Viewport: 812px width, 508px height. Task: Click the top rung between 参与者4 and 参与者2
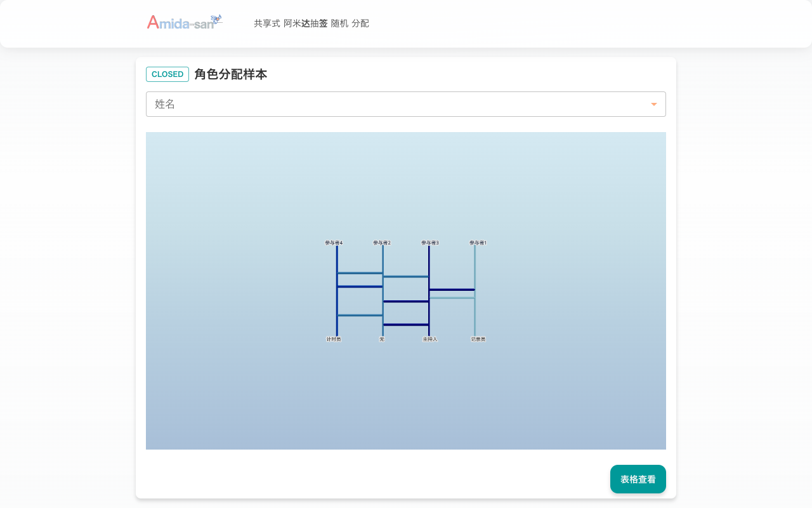360,273
